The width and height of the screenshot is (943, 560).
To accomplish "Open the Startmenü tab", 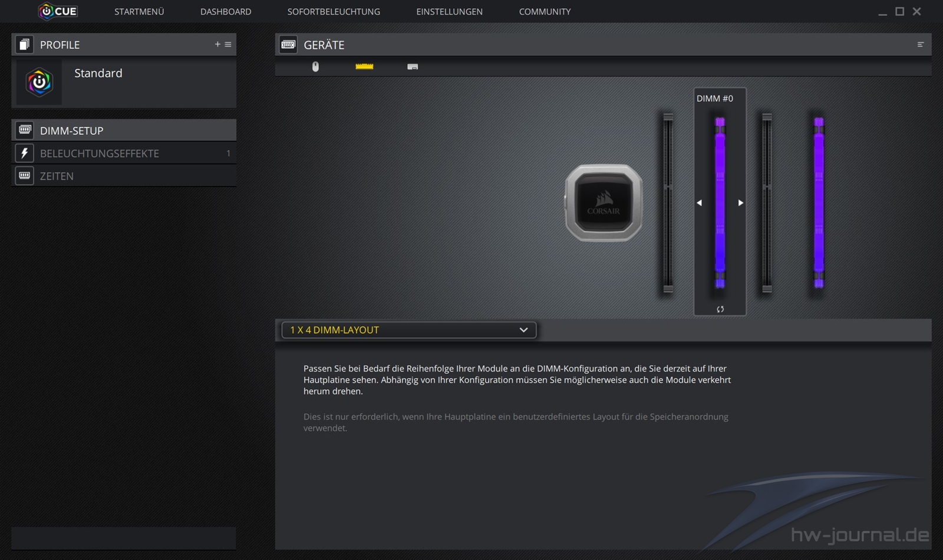I will coord(139,11).
